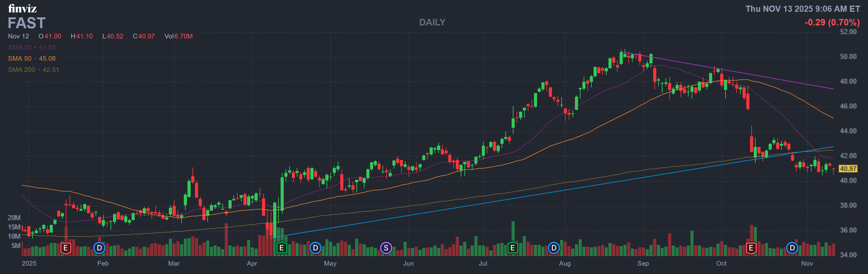
Task: Select the late-April dividend D marker
Action: [x=315, y=248]
